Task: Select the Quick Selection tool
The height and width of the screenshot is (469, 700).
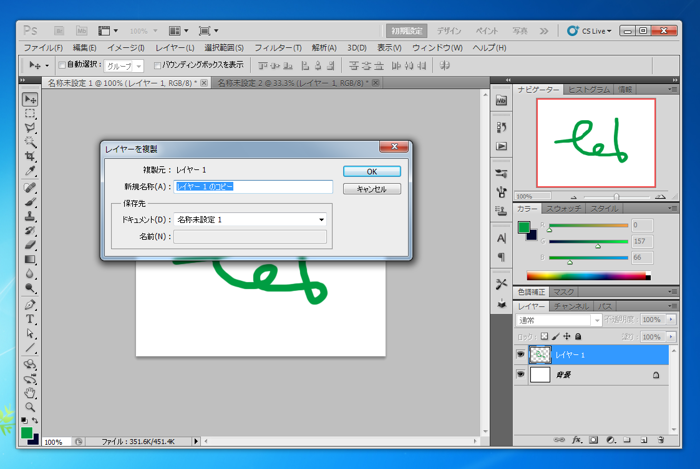Action: (x=30, y=142)
